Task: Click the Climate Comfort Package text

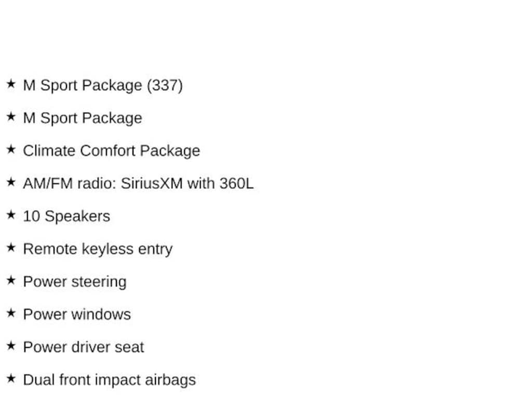Action: pyautogui.click(x=111, y=151)
